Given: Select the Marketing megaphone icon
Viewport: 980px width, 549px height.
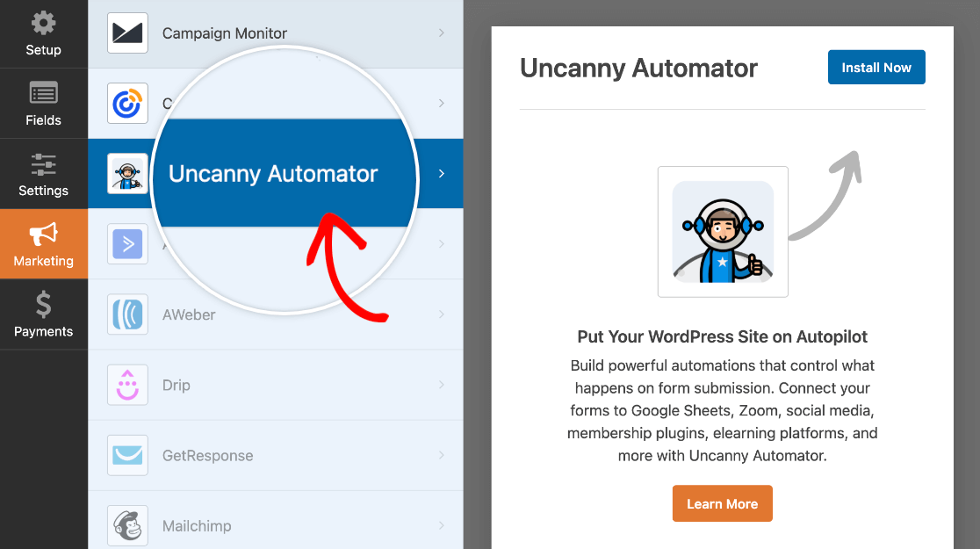Looking at the screenshot, I should pyautogui.click(x=43, y=235).
